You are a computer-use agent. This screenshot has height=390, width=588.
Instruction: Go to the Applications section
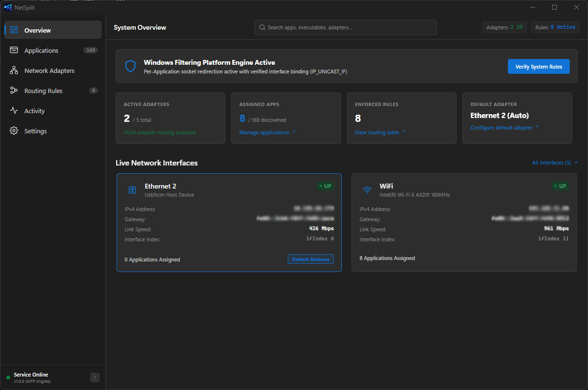click(53, 50)
